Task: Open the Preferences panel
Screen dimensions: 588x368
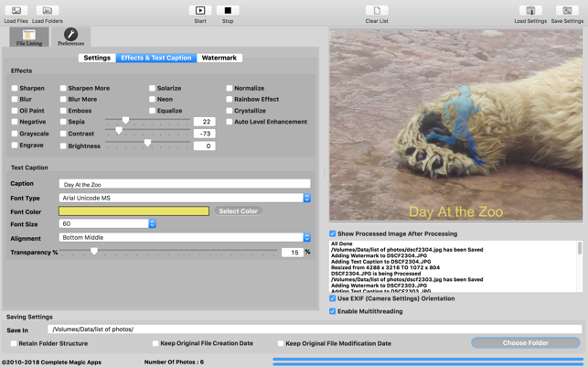Action: click(71, 38)
